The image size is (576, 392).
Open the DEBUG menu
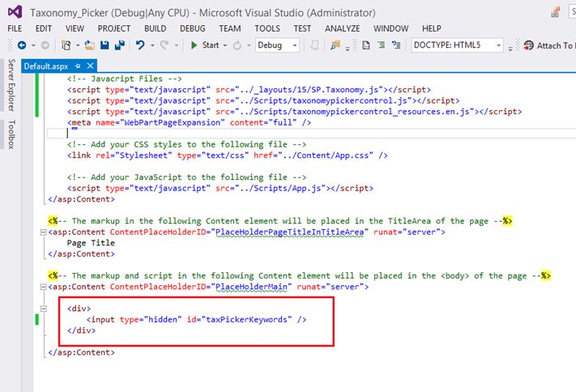(193, 28)
